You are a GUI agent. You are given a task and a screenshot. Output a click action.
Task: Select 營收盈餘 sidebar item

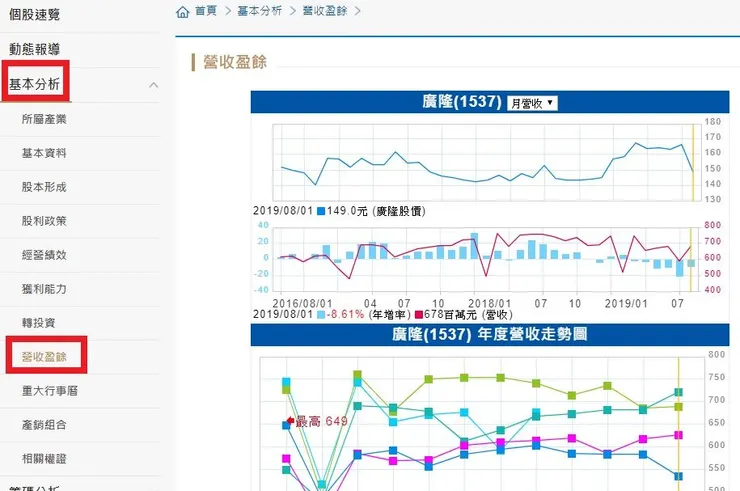tap(44, 357)
